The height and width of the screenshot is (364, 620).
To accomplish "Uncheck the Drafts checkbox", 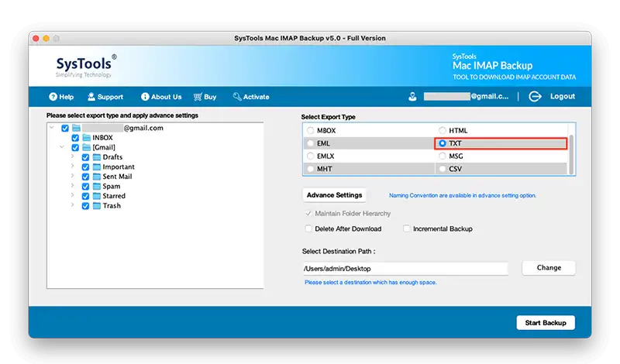I will [x=85, y=157].
